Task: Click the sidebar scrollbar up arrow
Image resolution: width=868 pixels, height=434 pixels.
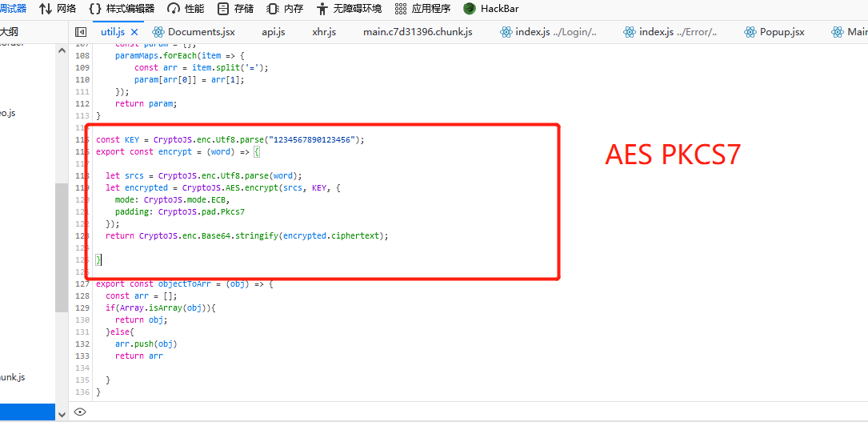Action: click(62, 50)
